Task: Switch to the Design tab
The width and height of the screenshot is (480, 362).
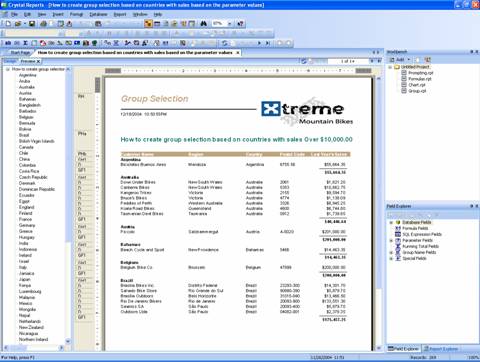Action: tap(10, 61)
